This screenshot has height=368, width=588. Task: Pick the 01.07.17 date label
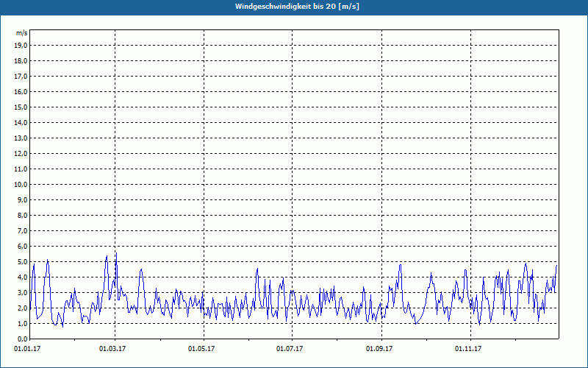pyautogui.click(x=290, y=348)
